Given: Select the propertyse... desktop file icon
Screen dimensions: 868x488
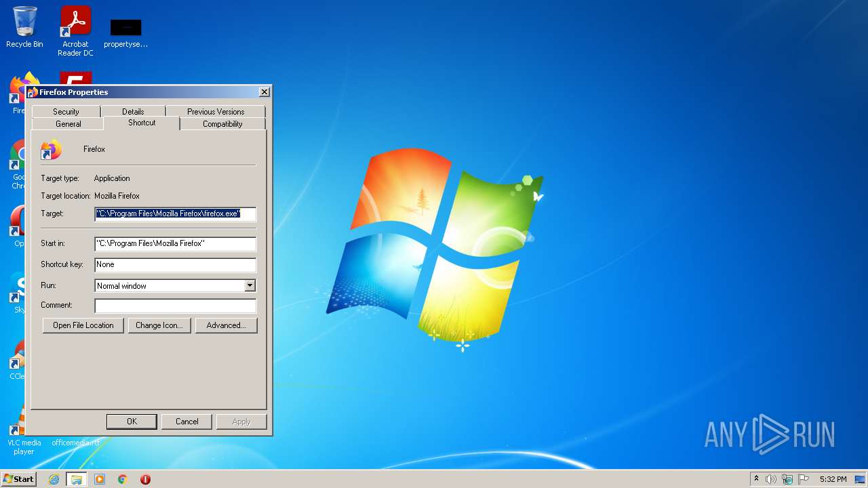Looking at the screenshot, I should [x=125, y=33].
